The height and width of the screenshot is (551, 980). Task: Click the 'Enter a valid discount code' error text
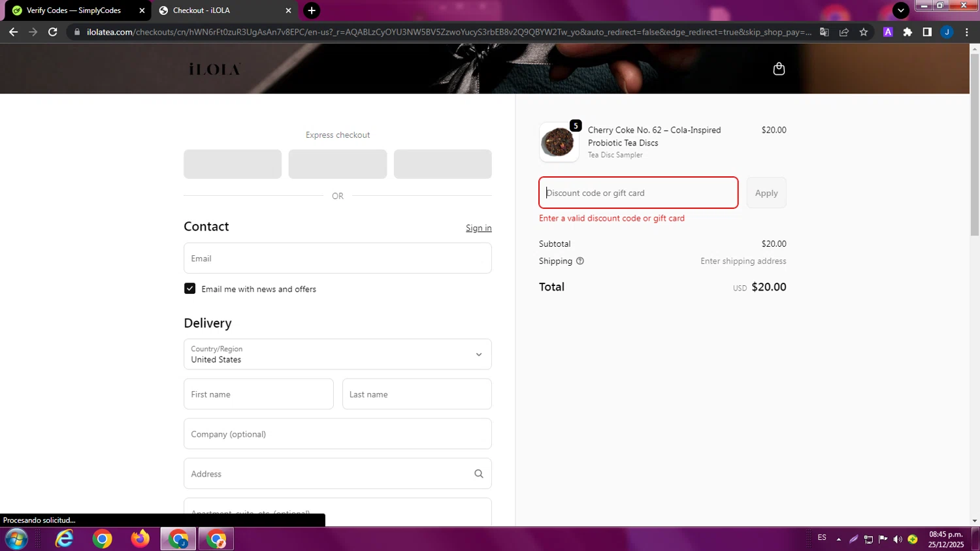coord(612,219)
